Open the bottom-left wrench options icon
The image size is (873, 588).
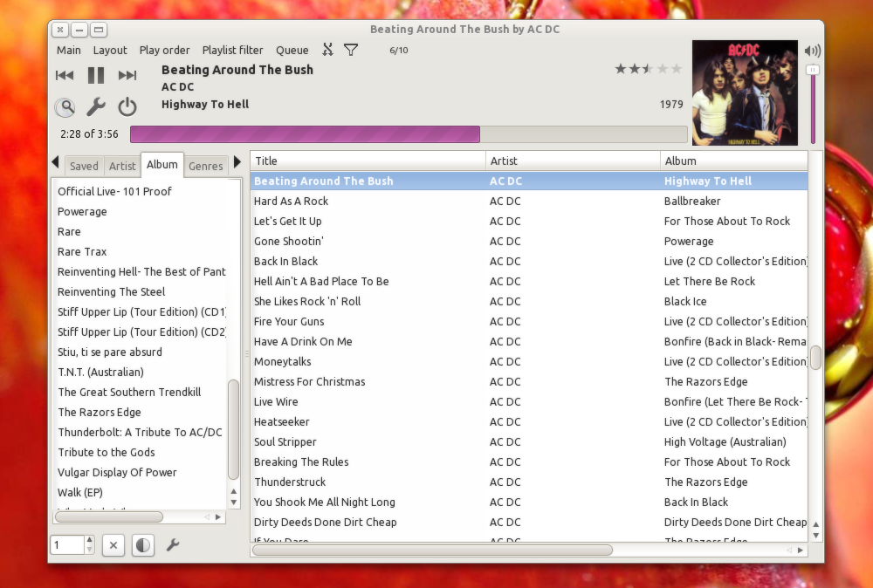coord(173,545)
